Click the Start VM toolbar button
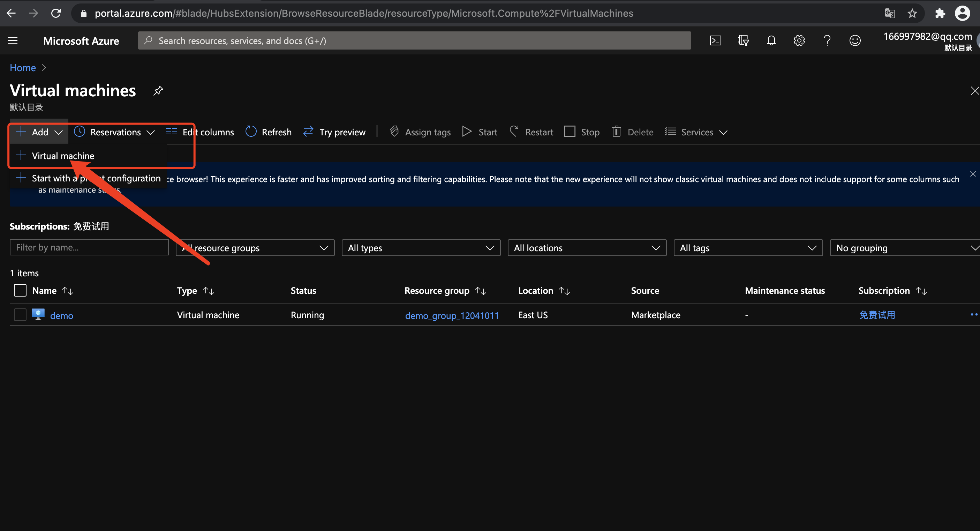980x531 pixels. click(480, 132)
